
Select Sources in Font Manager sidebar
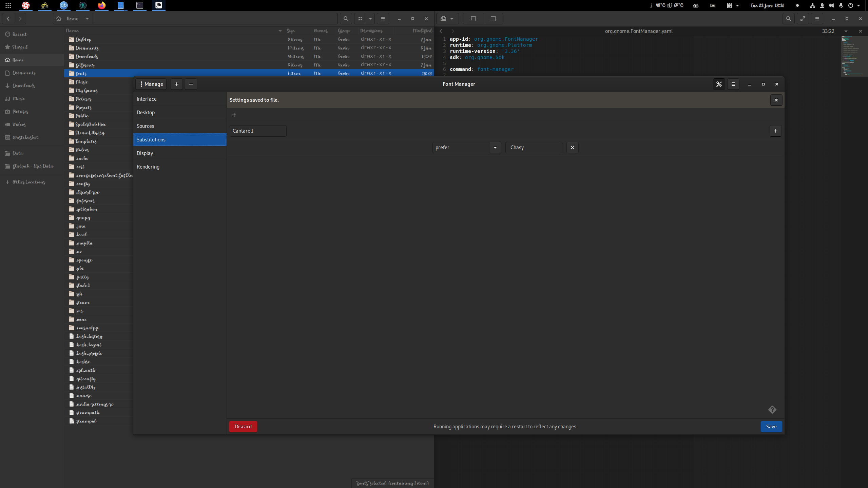(146, 126)
